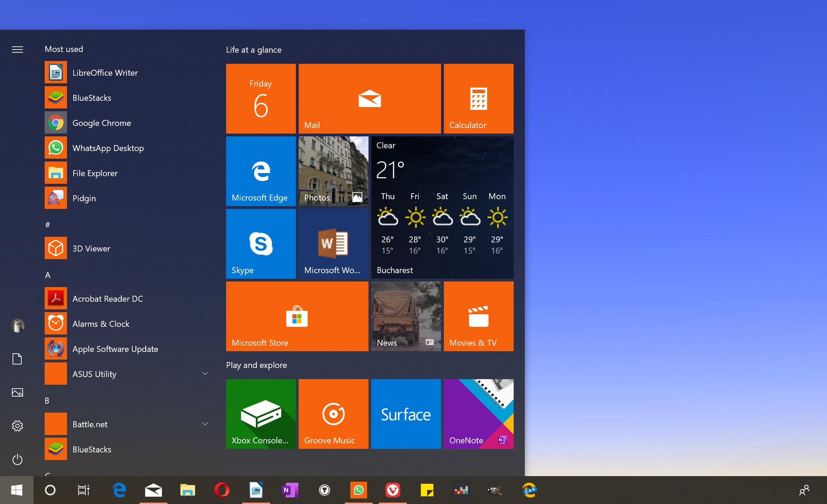Open File Explorer from the taskbar
Image resolution: width=827 pixels, height=504 pixels.
(188, 490)
